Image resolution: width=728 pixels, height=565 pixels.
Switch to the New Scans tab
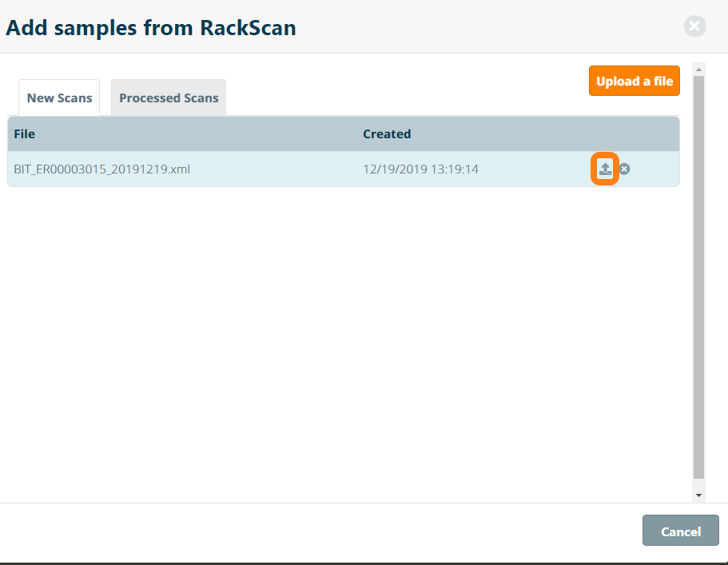[x=59, y=98]
